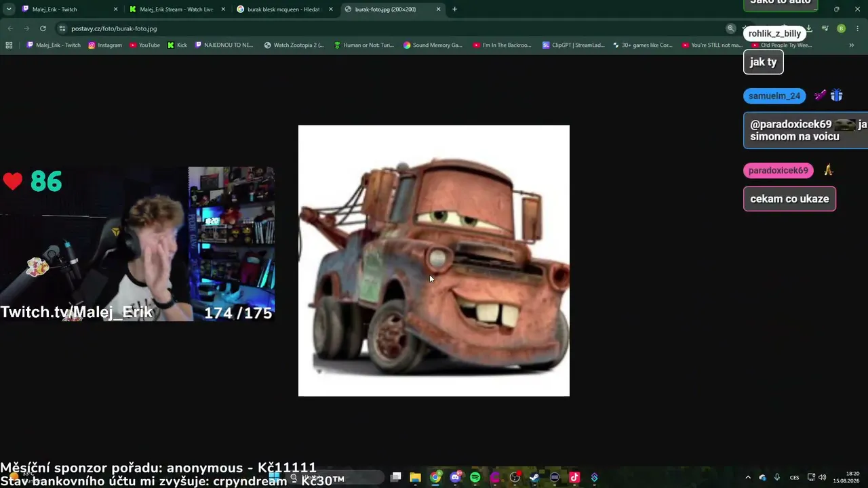Click the microphone tray icon

777,477
